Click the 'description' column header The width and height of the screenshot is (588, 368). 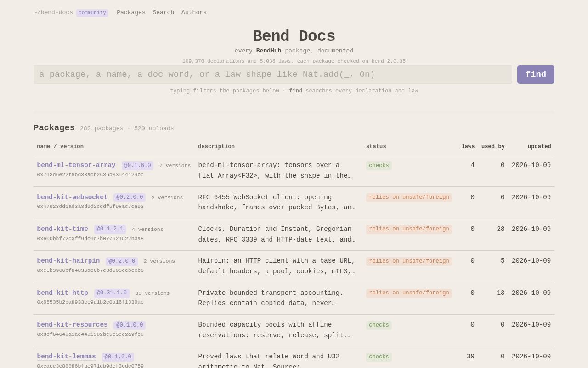coord(216,147)
